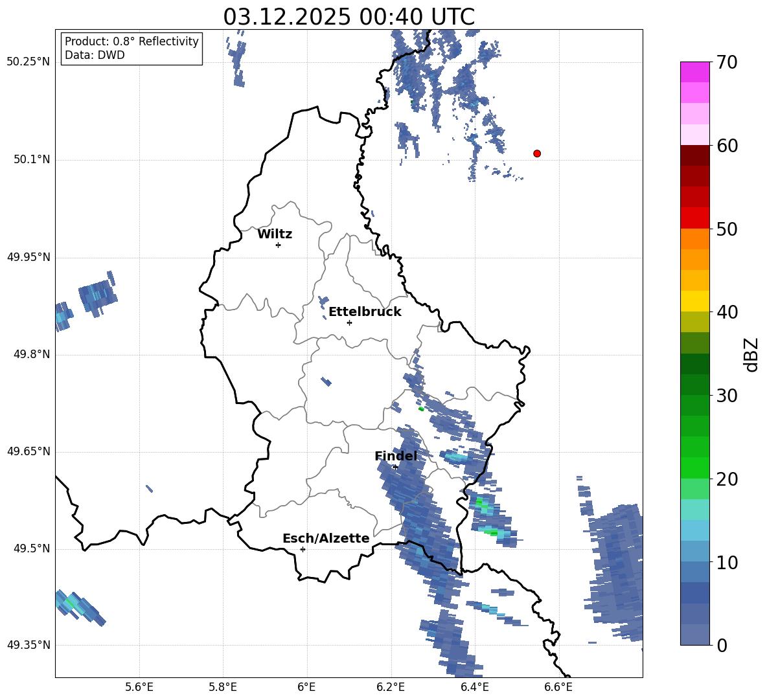The width and height of the screenshot is (767, 700).
Task: Click the red dot marker on the map
Action: pyautogui.click(x=537, y=153)
